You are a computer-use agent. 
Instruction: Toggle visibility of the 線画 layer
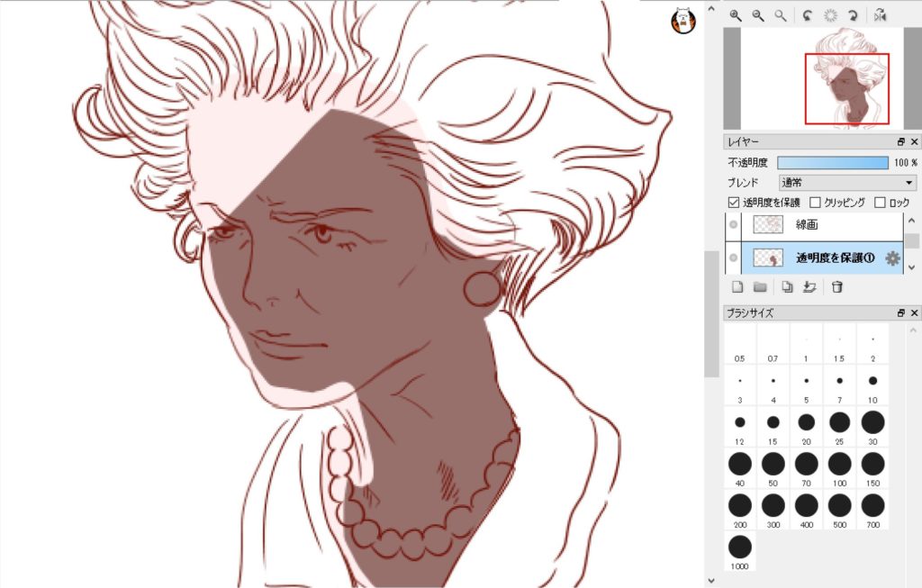point(733,225)
